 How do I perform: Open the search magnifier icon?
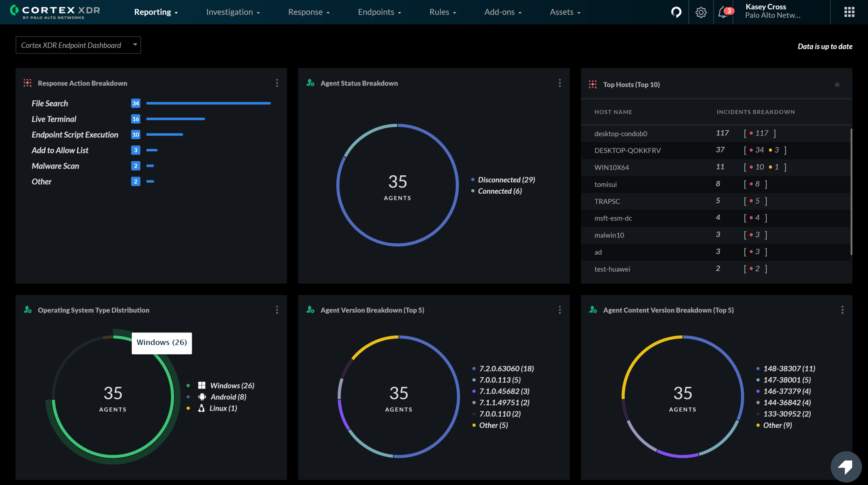tap(676, 12)
